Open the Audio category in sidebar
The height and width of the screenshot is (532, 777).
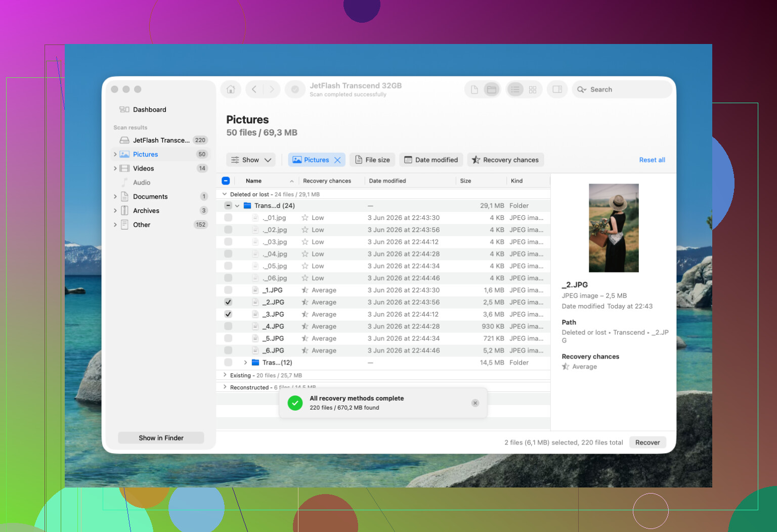(141, 183)
